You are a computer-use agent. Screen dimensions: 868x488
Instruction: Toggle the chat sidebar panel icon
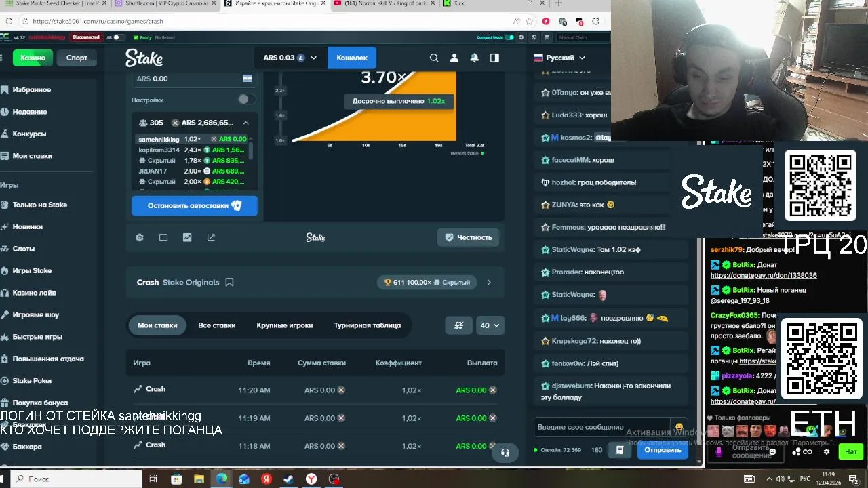494,58
